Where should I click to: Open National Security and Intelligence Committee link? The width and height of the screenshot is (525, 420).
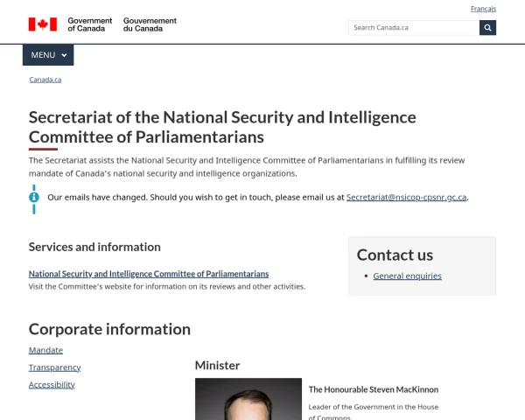click(149, 274)
